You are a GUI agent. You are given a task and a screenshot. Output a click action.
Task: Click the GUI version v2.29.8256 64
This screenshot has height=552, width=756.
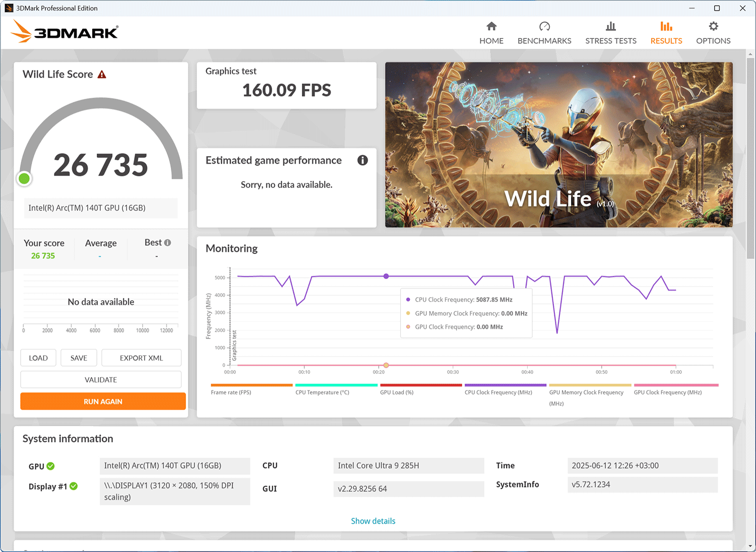tap(409, 489)
